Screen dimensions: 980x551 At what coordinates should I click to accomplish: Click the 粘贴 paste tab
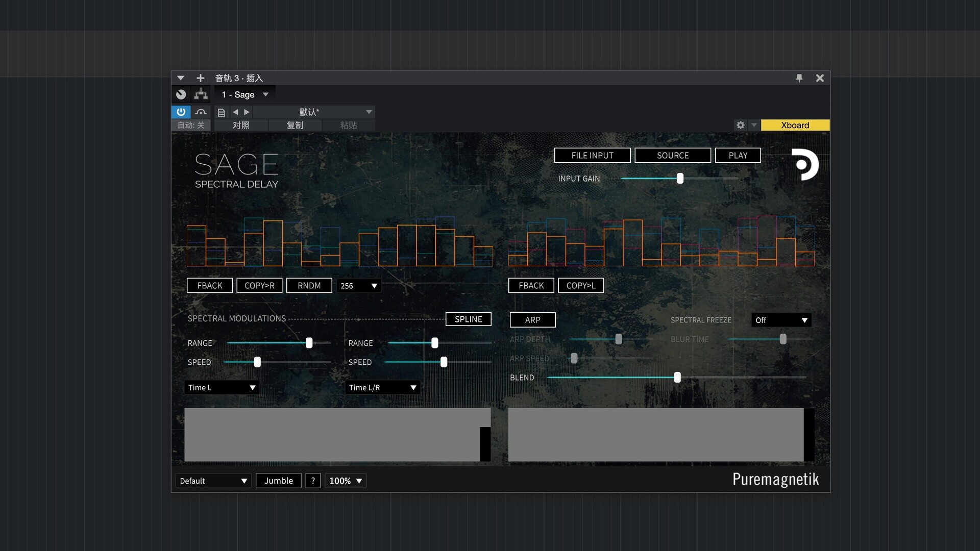pos(349,125)
